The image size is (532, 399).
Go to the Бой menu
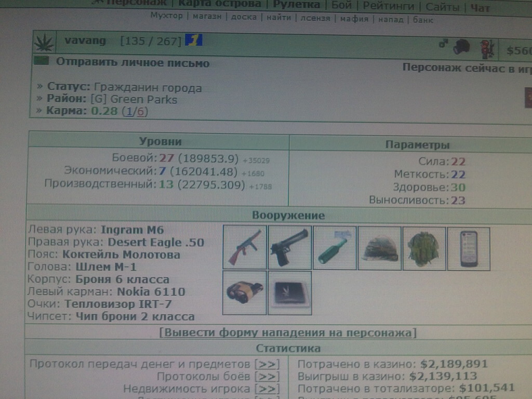point(341,5)
